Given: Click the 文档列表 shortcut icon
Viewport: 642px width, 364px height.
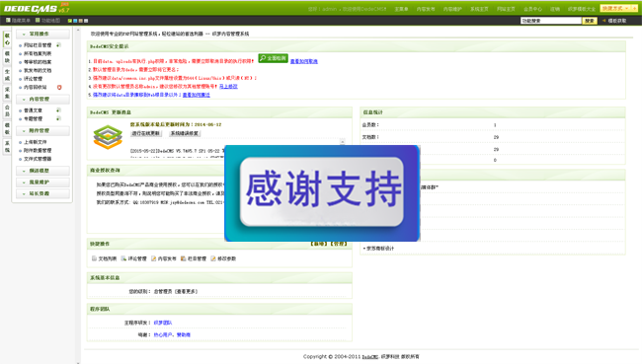Looking at the screenshot, I should tap(94, 258).
